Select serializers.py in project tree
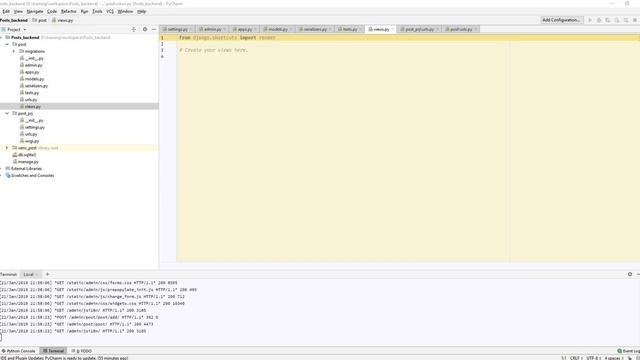 click(36, 86)
